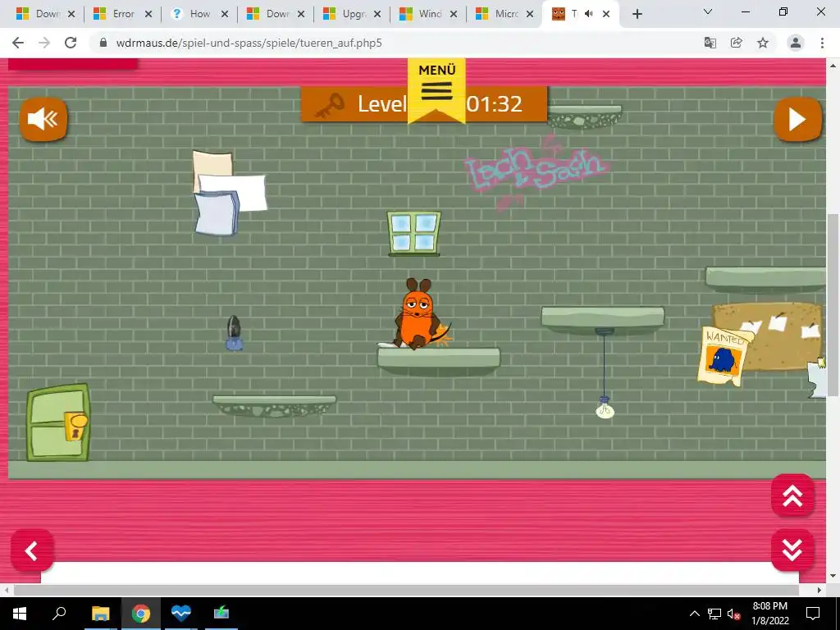Click the muted volume tray icon

734,614
